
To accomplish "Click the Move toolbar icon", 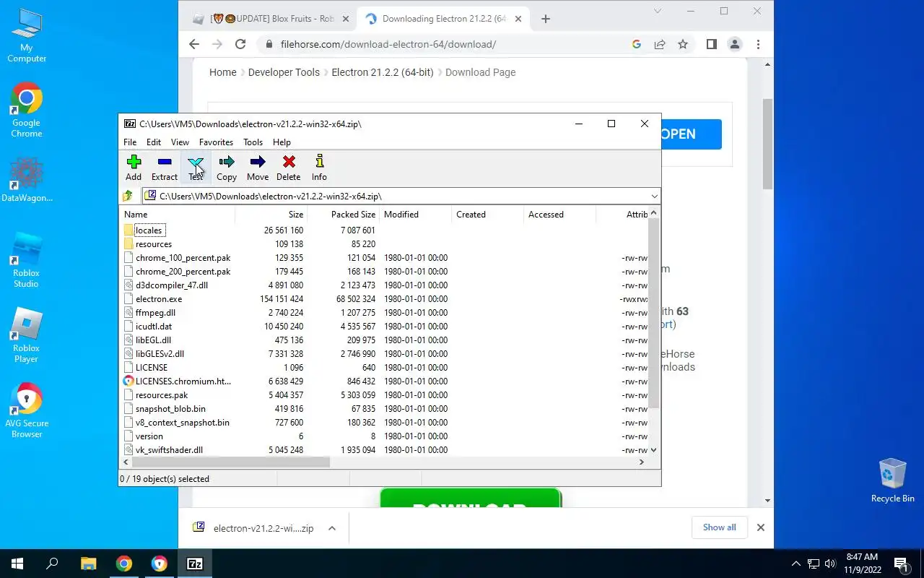I will coord(258,162).
